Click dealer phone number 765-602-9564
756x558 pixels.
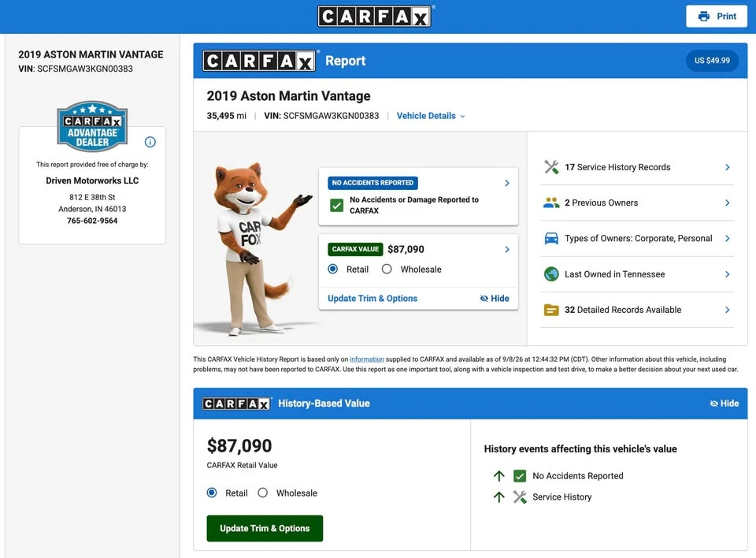point(92,221)
